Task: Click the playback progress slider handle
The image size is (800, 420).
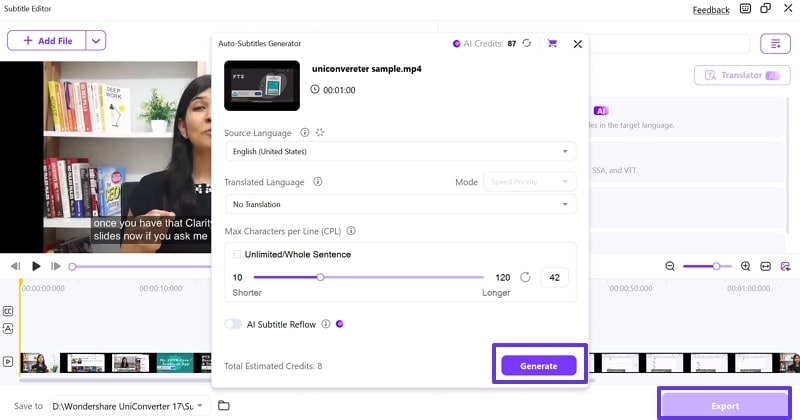Action: (x=72, y=266)
